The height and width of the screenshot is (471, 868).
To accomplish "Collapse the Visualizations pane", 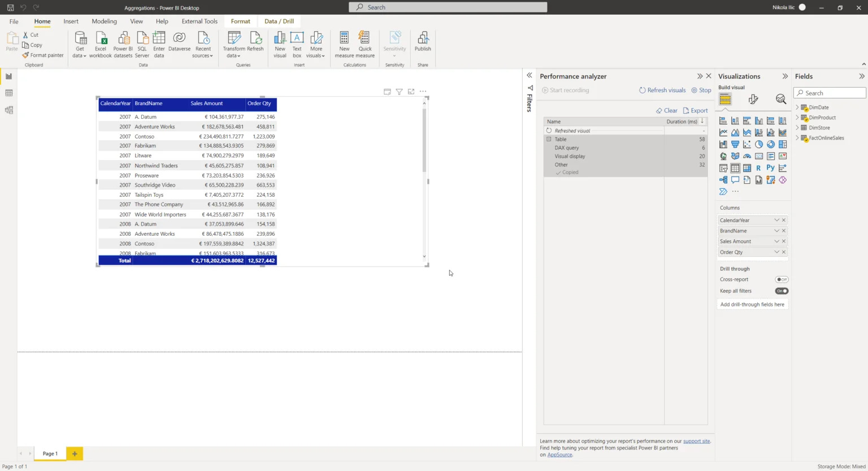I will pos(785,76).
